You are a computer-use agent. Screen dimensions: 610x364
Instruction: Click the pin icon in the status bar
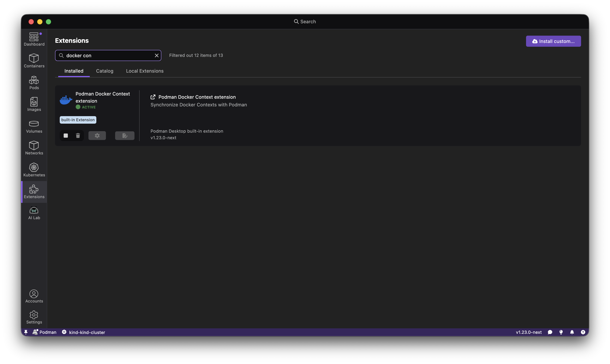(x=26, y=332)
